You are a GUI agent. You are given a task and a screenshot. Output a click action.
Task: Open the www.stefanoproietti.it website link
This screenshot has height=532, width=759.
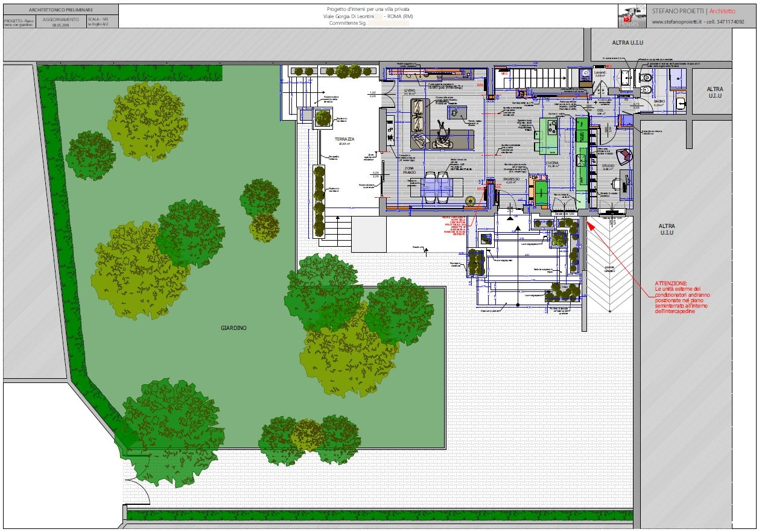click(x=678, y=22)
